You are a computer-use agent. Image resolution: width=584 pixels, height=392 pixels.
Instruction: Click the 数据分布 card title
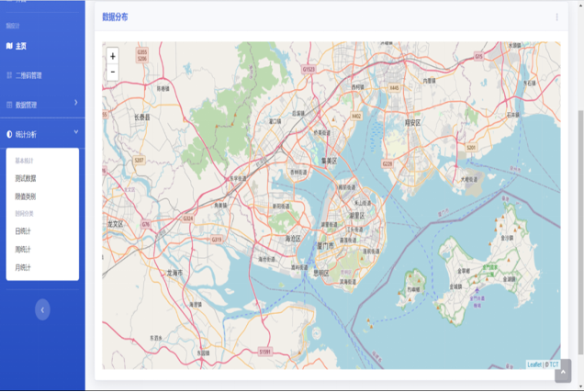pos(115,17)
